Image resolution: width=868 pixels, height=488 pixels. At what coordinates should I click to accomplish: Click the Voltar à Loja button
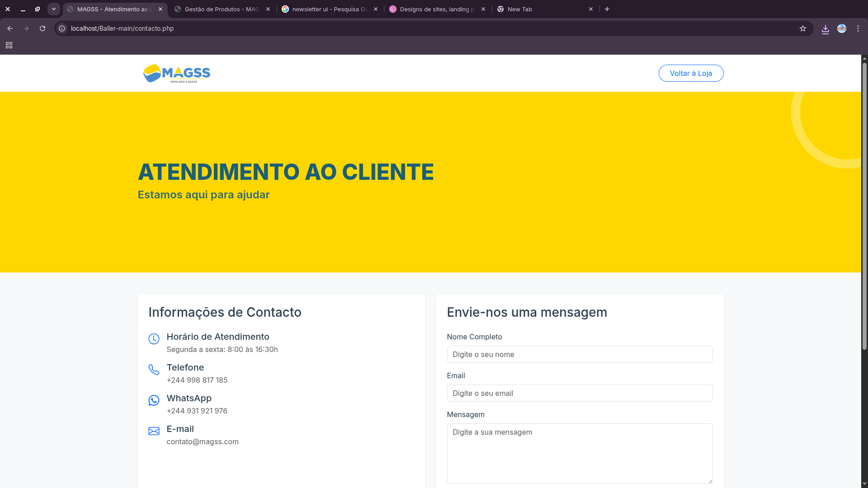691,73
